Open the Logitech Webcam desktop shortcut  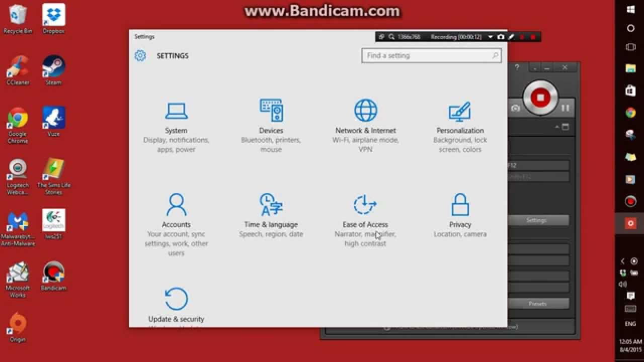pyautogui.click(x=18, y=177)
